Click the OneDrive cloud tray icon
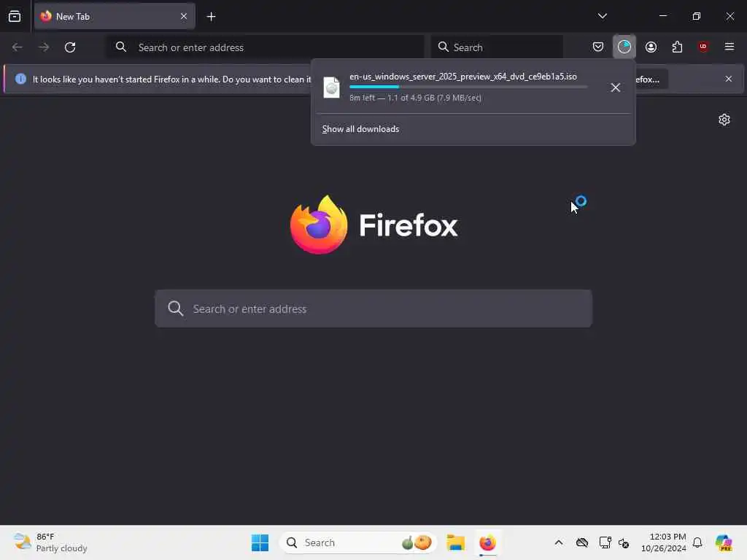 point(581,542)
